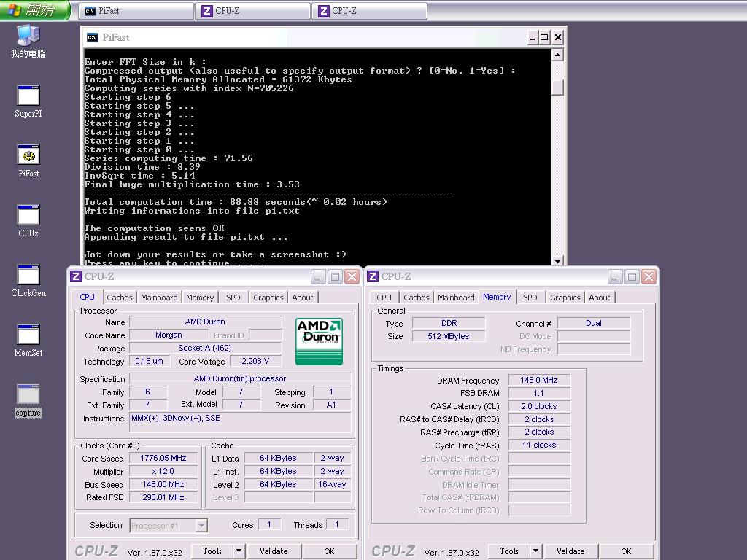Image resolution: width=747 pixels, height=560 pixels.
Task: Click the Rated FSB 296.01 MHz value
Action: click(x=163, y=497)
